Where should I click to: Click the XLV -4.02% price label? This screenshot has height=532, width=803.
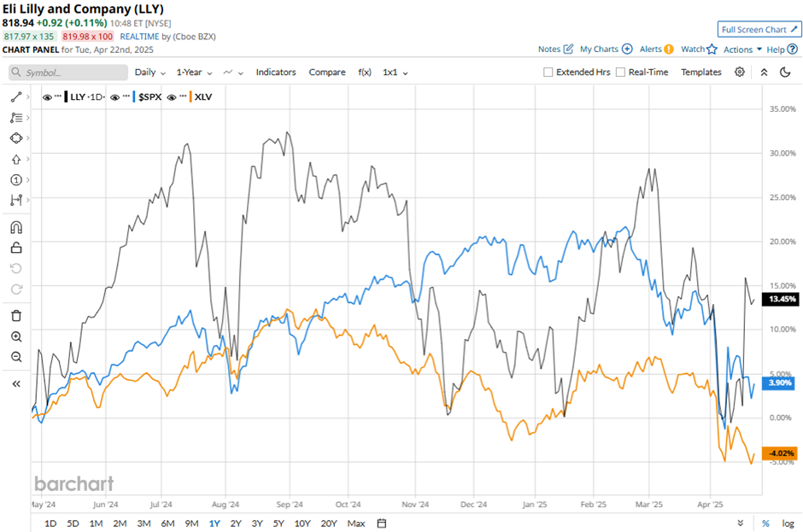pos(781,453)
